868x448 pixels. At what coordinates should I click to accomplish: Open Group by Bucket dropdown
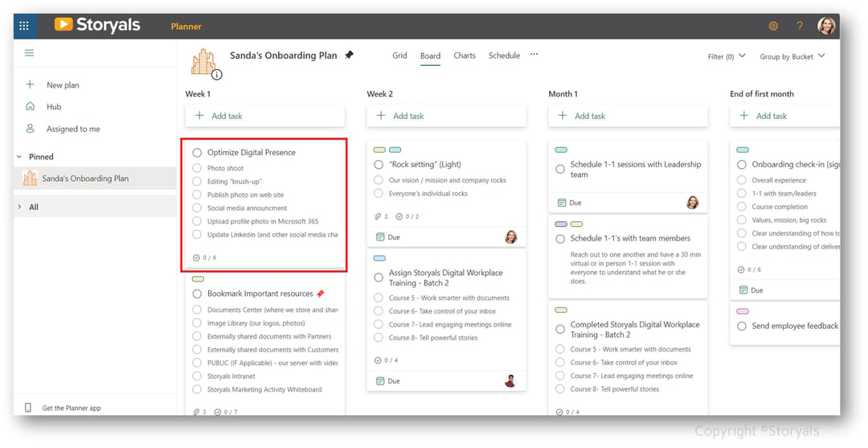(x=792, y=56)
